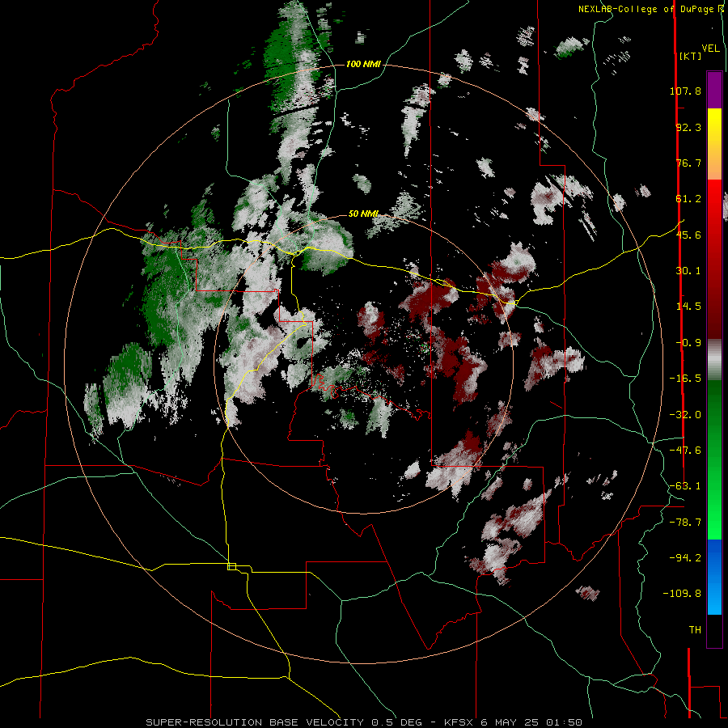Image resolution: width=728 pixels, height=728 pixels.
Task: Click the 92.3 legend value
Action: coord(688,127)
